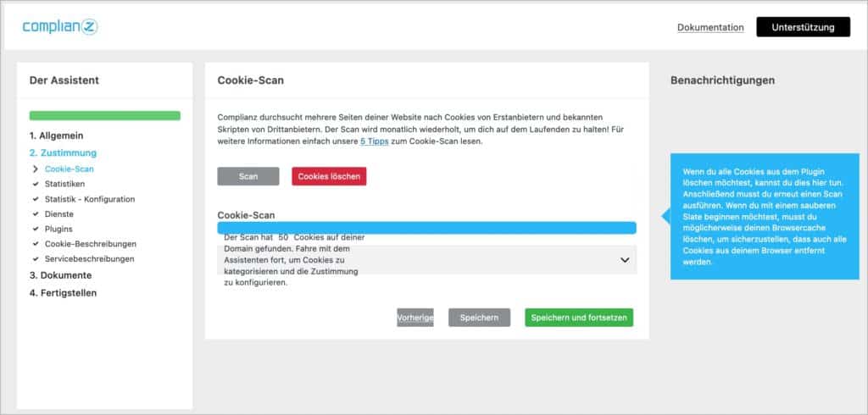Image resolution: width=868 pixels, height=415 pixels.
Task: Click the checkmark icon next to Statistiken
Action: coord(36,184)
